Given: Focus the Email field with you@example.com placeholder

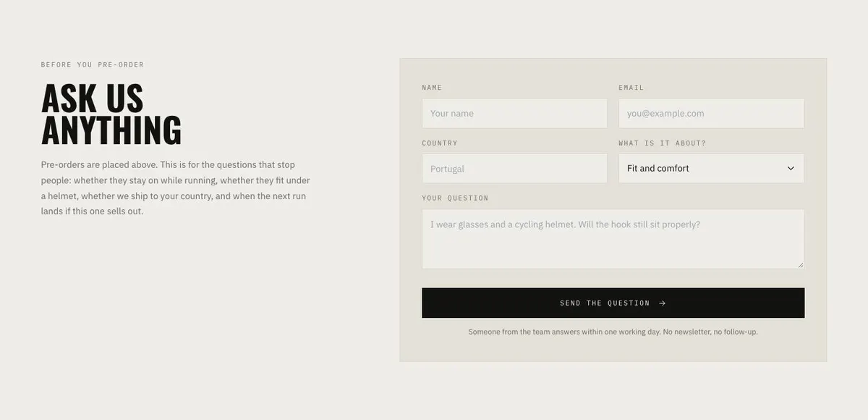Looking at the screenshot, I should point(711,114).
